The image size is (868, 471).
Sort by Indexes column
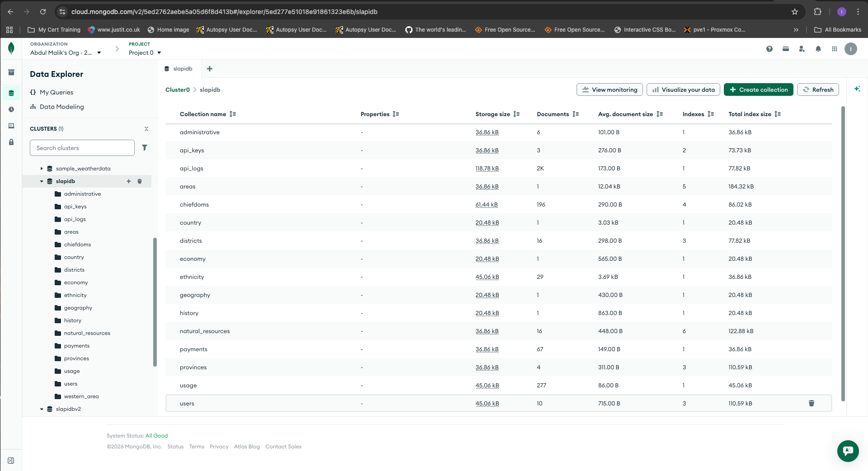click(711, 114)
